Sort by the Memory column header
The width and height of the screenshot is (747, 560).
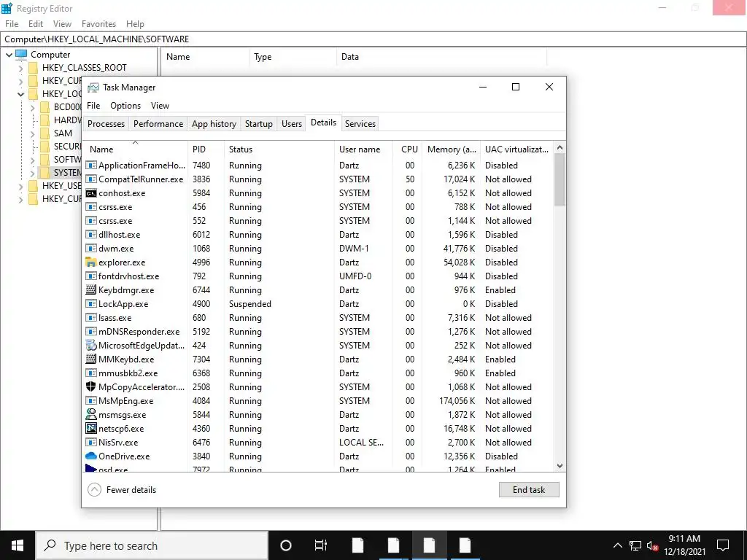[451, 149]
